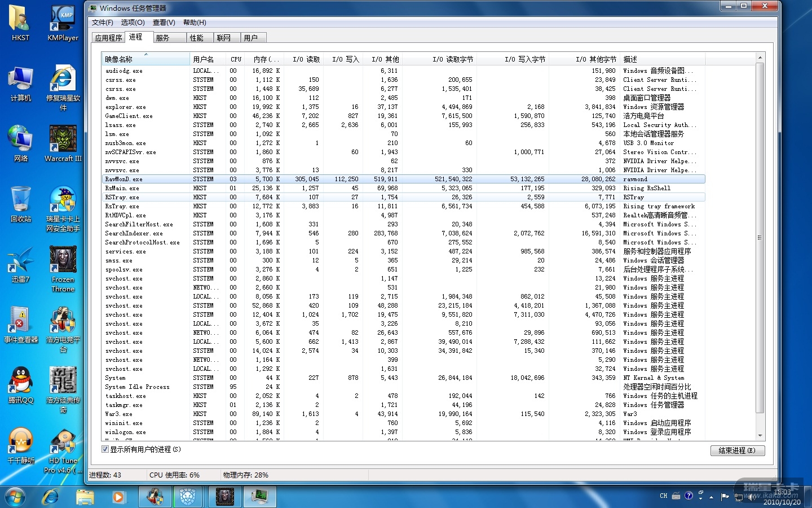This screenshot has width=812, height=508.
Task: Select the RsMain.exe process row
Action: click(x=404, y=188)
